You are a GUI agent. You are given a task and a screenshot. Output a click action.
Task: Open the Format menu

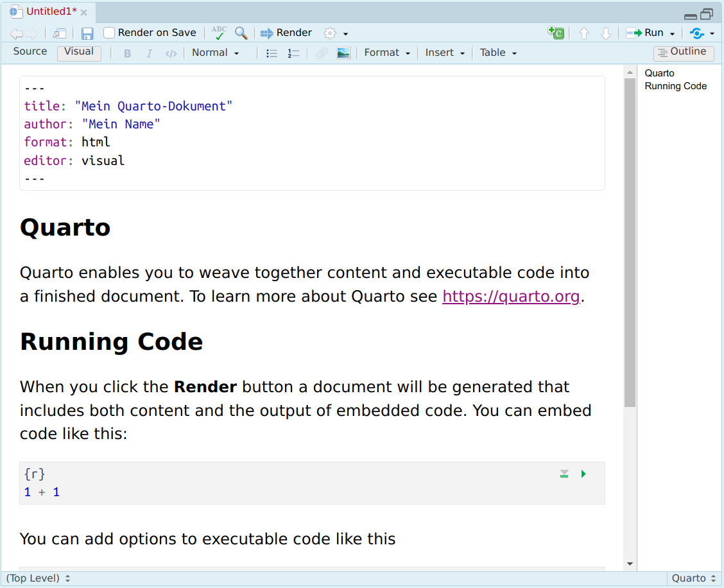click(x=387, y=53)
